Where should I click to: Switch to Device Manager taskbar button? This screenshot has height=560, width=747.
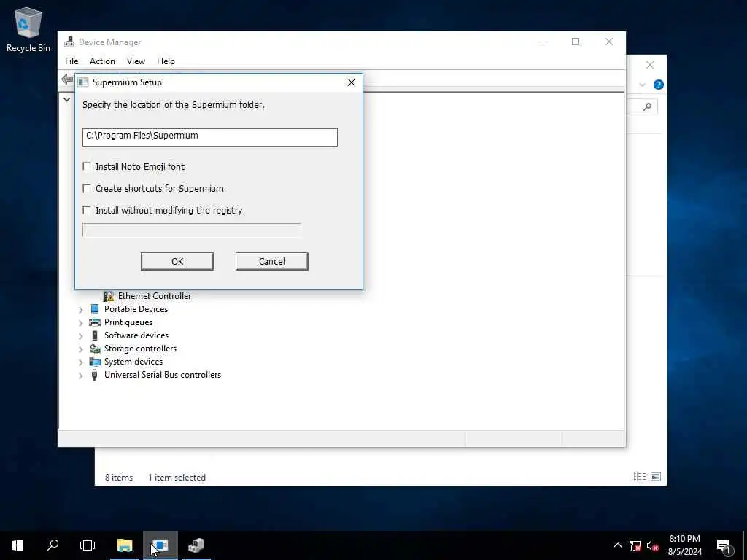[196, 545]
